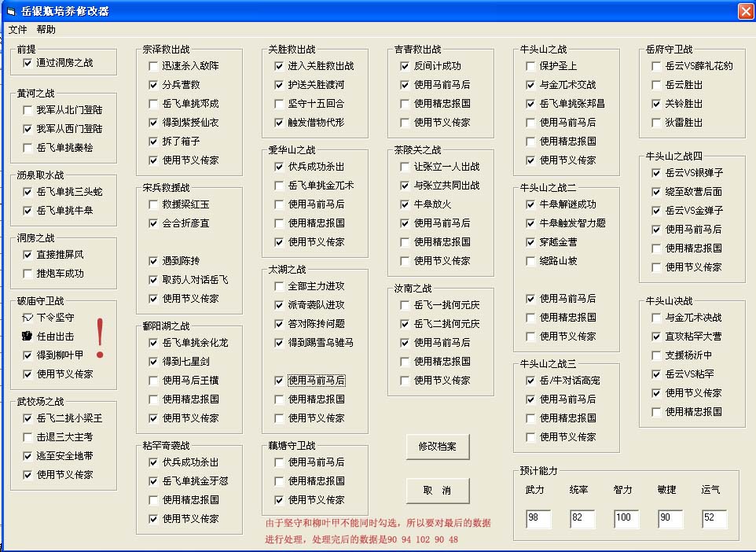
Task: Uncheck 得到柳叶甲 option
Action: click(x=28, y=355)
